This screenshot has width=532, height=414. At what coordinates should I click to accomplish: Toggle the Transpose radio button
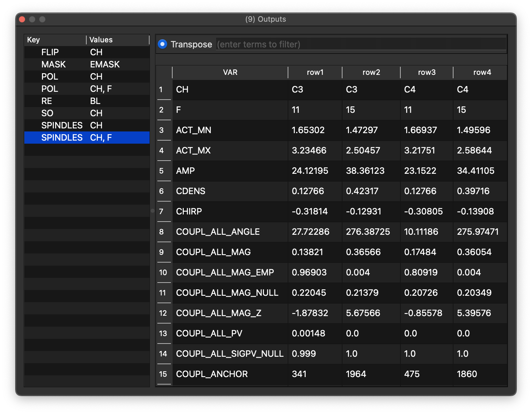pos(163,44)
